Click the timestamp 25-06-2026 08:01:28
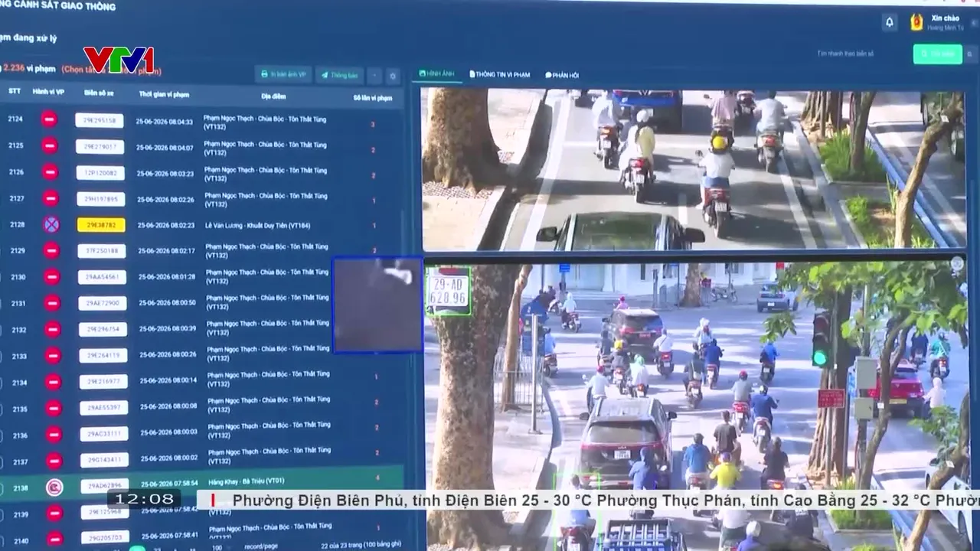 (x=167, y=276)
